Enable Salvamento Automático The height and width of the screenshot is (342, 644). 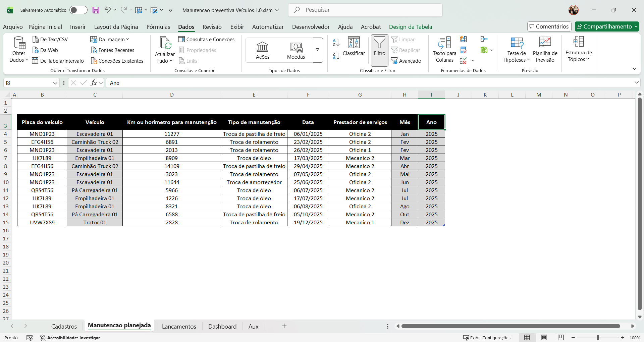pos(78,10)
